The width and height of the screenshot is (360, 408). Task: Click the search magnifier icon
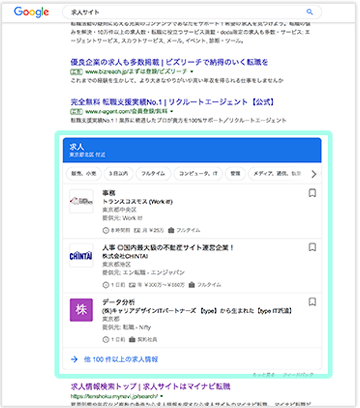[310, 12]
